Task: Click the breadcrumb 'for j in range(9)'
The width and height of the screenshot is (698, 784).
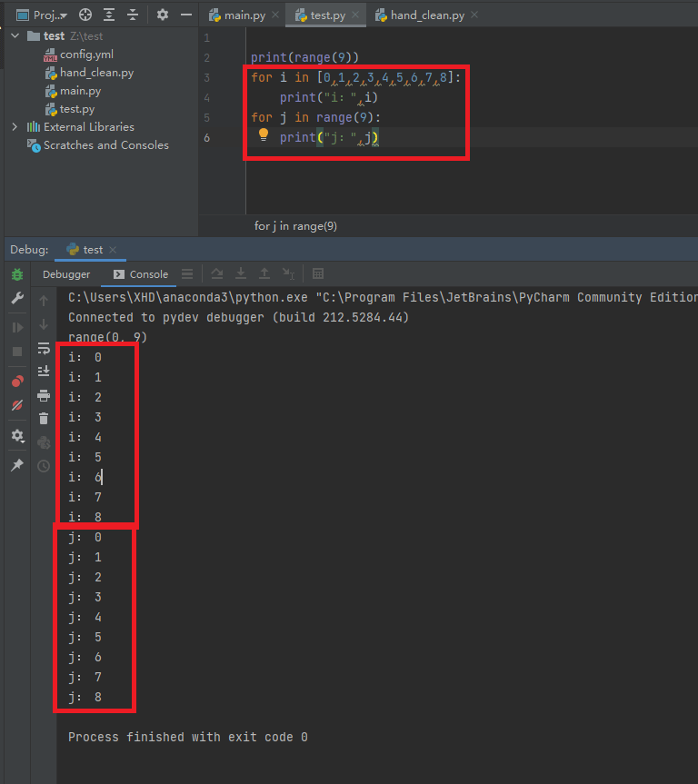Action: click(295, 226)
